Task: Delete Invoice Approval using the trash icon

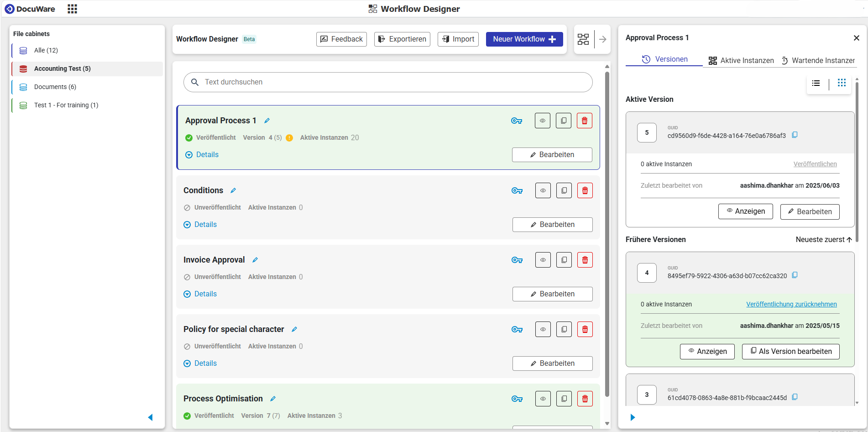Action: pos(585,259)
